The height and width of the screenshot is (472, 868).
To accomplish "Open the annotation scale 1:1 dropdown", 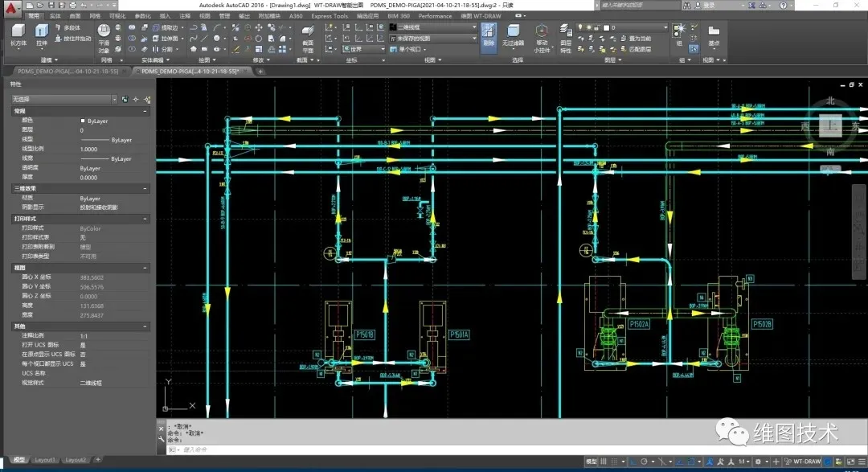I will tap(743, 462).
